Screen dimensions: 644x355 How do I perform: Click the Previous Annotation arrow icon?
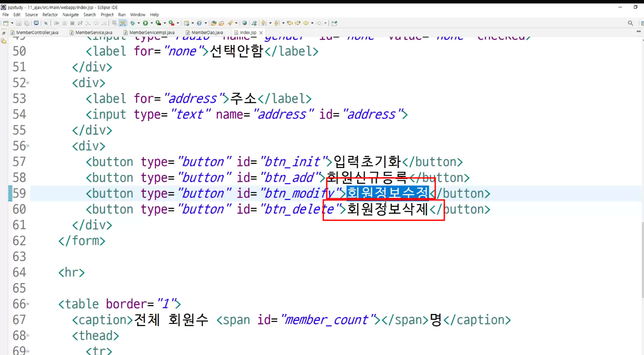tap(277, 23)
